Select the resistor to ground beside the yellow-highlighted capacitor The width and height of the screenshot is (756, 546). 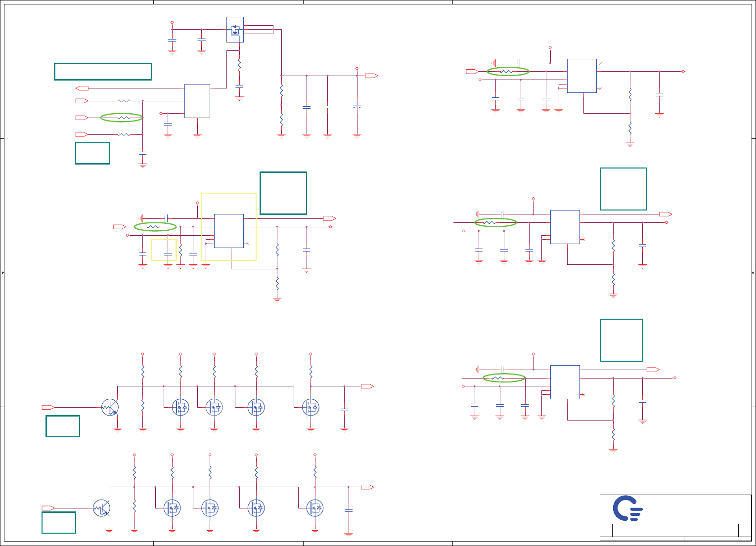(180, 250)
